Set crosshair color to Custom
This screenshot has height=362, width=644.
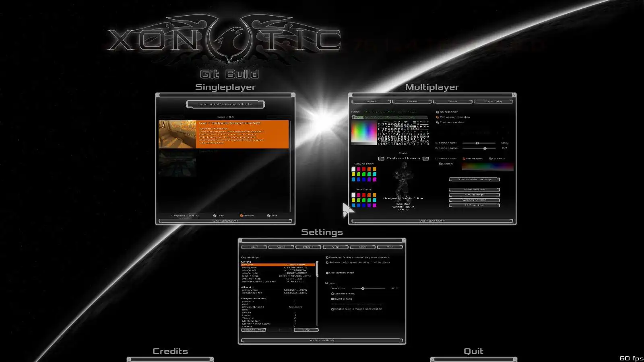tap(440, 164)
